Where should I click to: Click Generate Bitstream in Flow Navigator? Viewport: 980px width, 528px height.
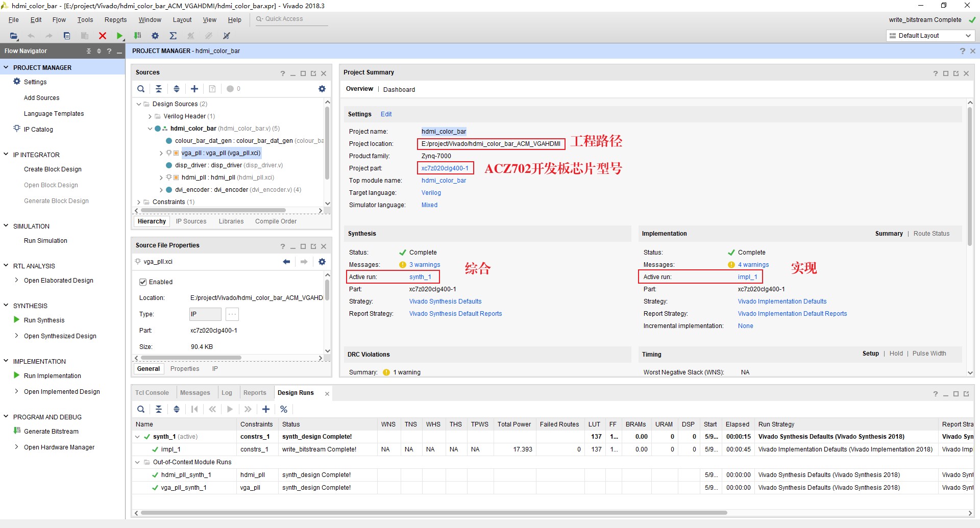51,431
